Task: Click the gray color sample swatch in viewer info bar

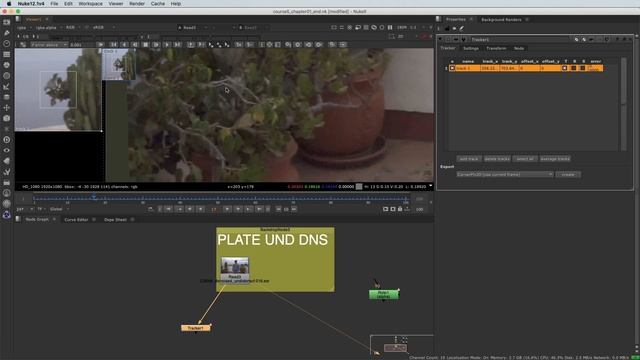Action: point(359,187)
